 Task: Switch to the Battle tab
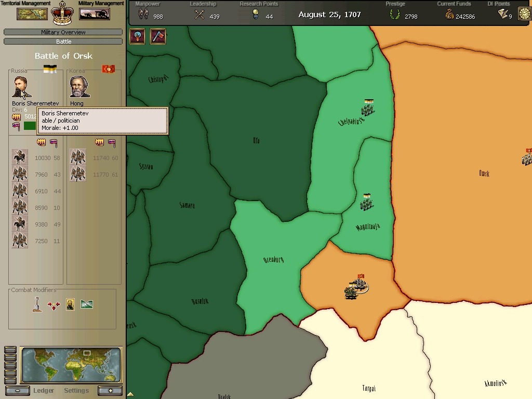(63, 42)
